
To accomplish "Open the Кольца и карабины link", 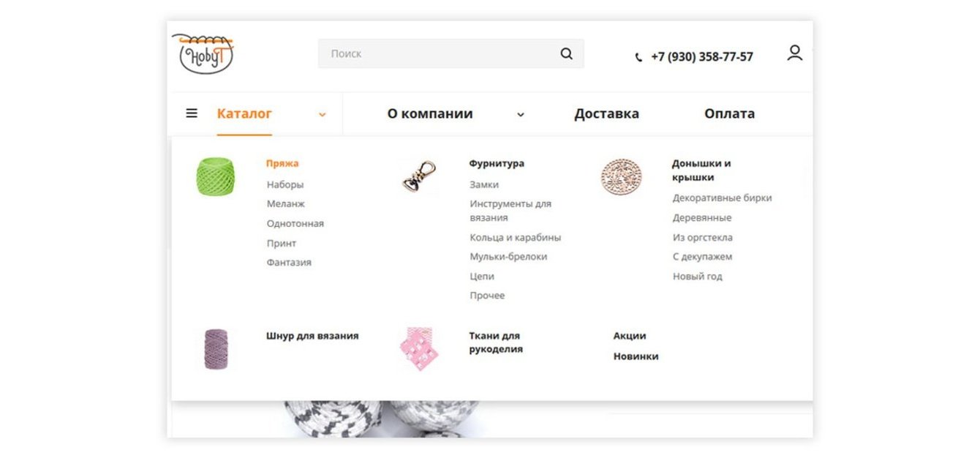I will (x=515, y=237).
